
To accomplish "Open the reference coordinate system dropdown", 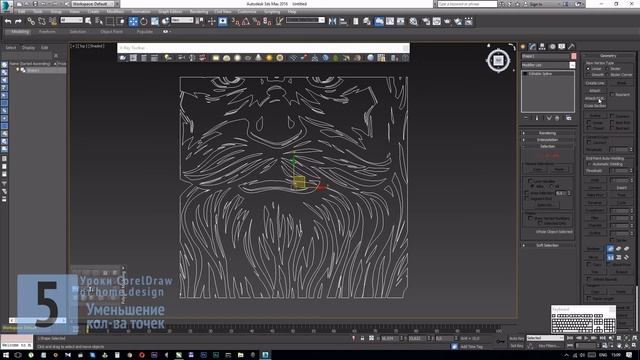I will click(182, 20).
